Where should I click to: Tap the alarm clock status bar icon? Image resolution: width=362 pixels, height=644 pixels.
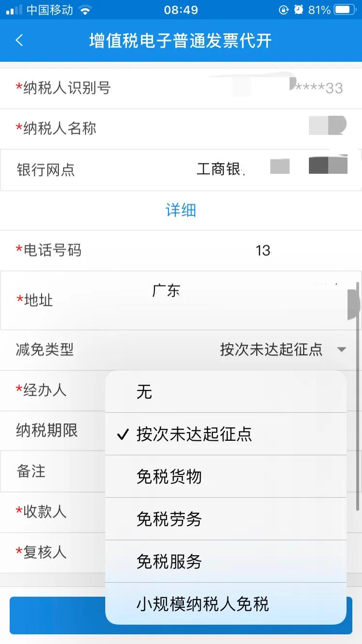click(x=299, y=9)
